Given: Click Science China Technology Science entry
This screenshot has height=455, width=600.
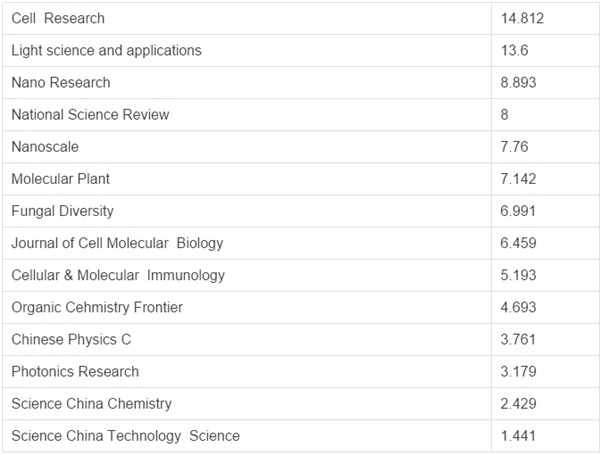Looking at the screenshot, I should (x=126, y=436).
